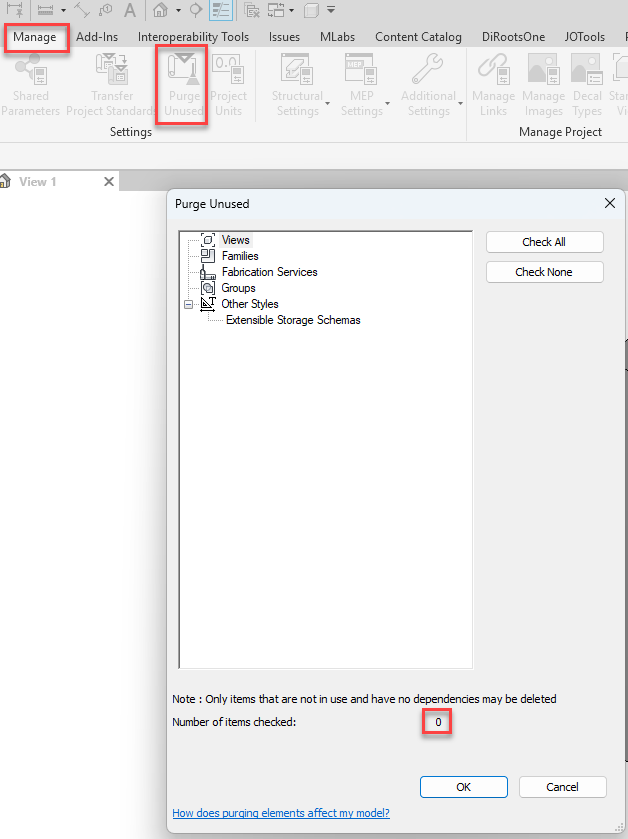628x839 pixels.
Task: Click the house icon on View 1 tab
Action: point(6,181)
